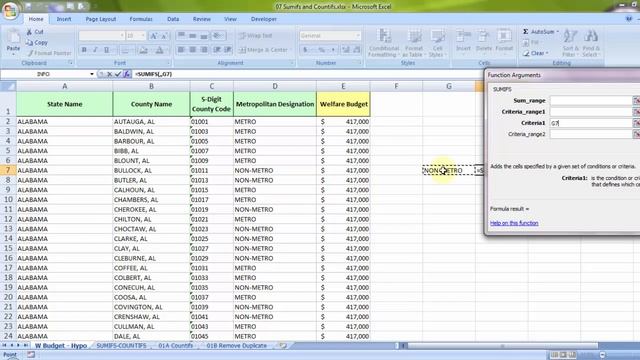Click the Format cells icon
The height and width of the screenshot is (360, 640).
[x=504, y=37]
